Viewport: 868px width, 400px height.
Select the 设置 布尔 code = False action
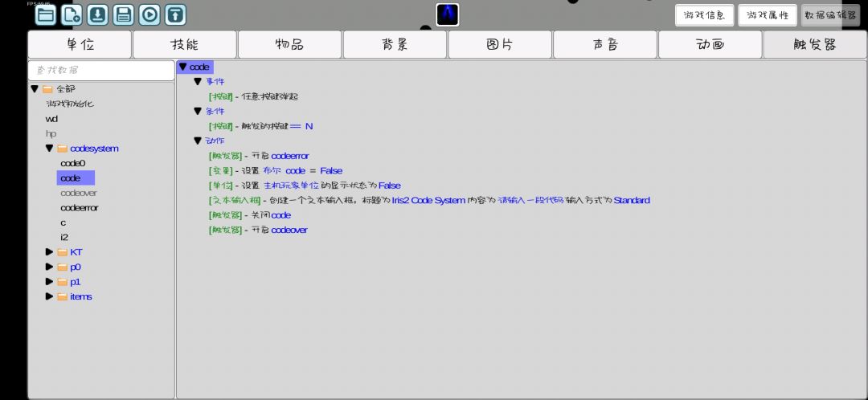[x=275, y=170]
